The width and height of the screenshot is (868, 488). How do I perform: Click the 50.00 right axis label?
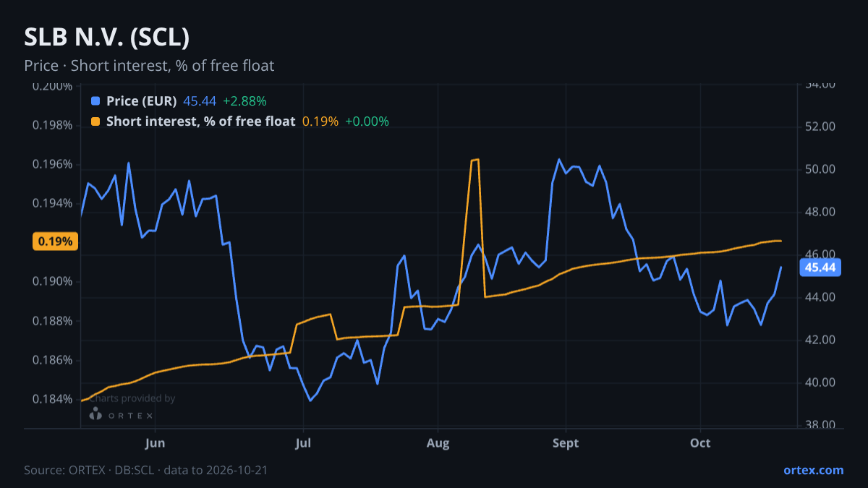coord(820,170)
